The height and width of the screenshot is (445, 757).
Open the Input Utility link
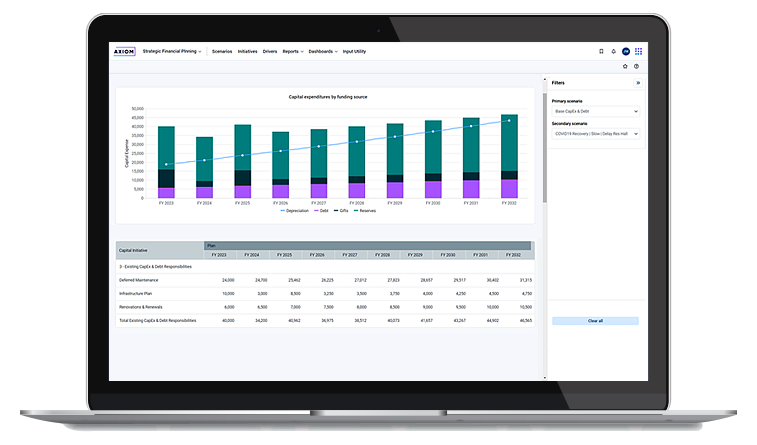click(355, 50)
